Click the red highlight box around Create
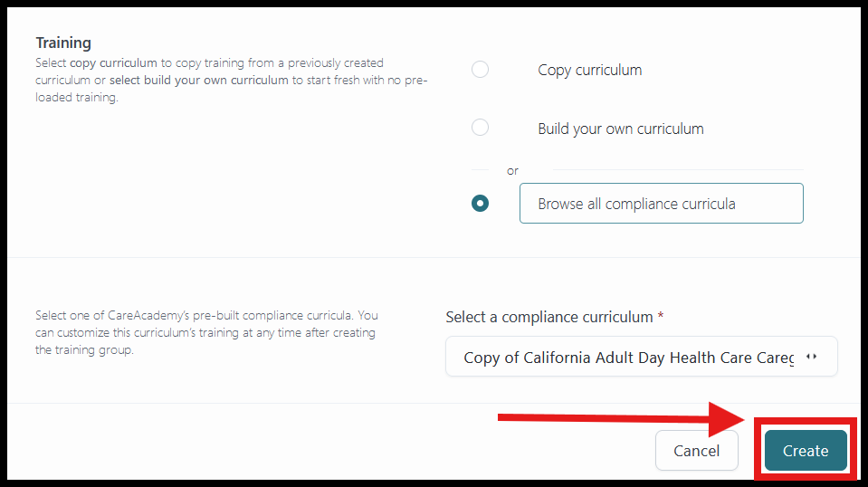 click(x=806, y=449)
